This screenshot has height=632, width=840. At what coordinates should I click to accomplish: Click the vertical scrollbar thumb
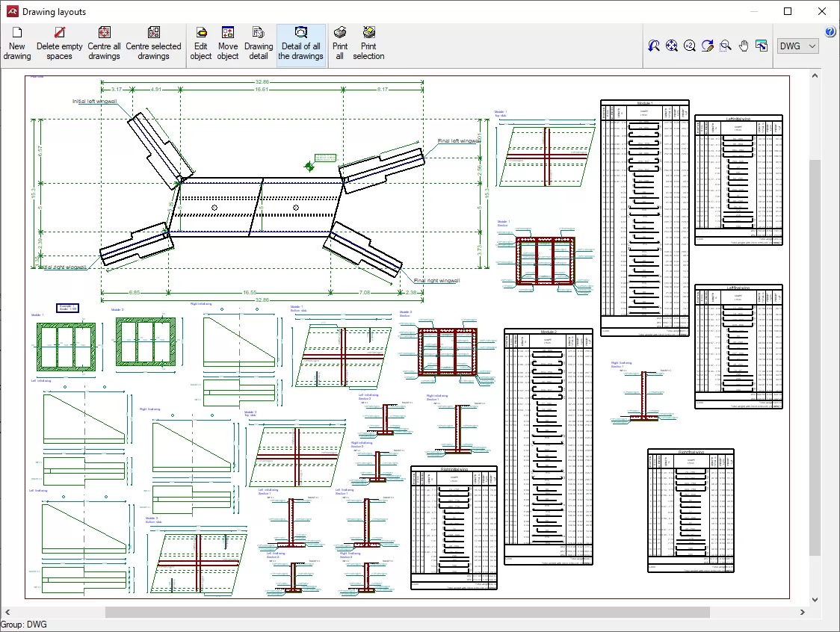pyautogui.click(x=815, y=358)
